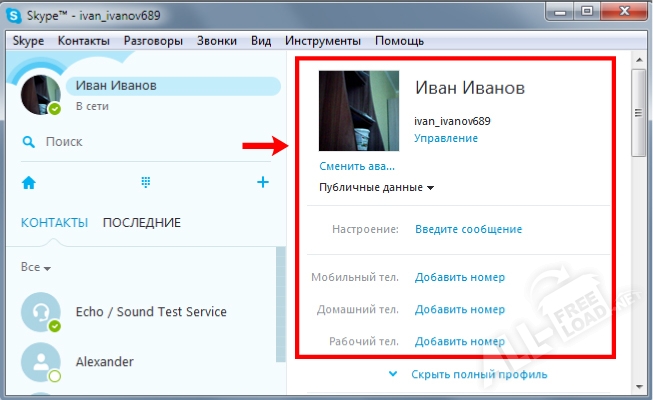Open the Помощь menu
Viewport: 653px width, 400px height.
399,41
